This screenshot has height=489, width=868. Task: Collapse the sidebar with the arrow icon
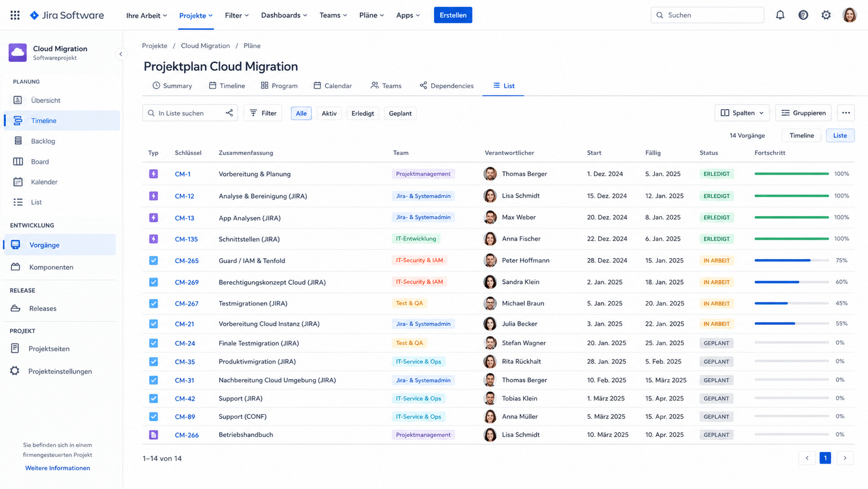point(120,54)
